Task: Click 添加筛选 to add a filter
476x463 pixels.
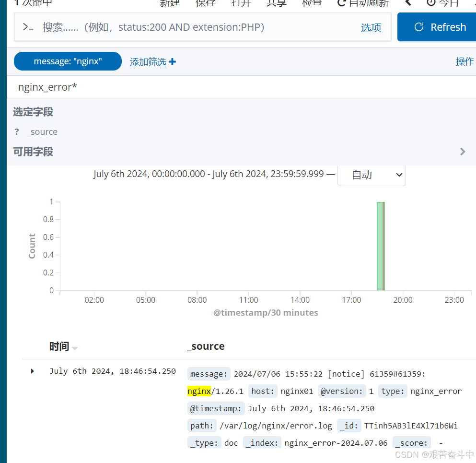Action: 148,62
